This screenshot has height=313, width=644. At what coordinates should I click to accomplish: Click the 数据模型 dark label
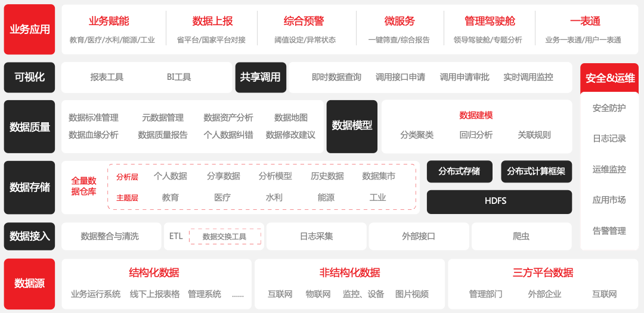pos(352,126)
